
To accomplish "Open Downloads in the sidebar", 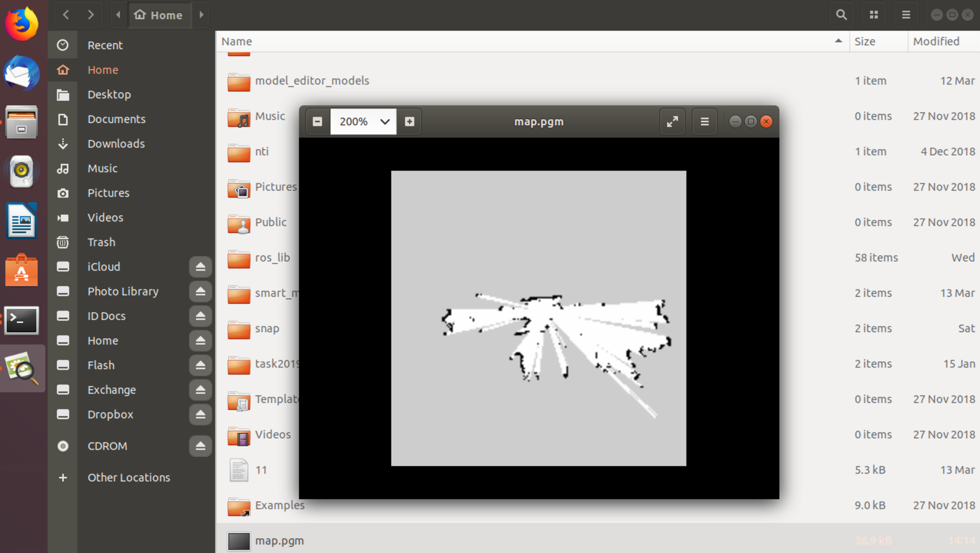I will click(x=116, y=143).
